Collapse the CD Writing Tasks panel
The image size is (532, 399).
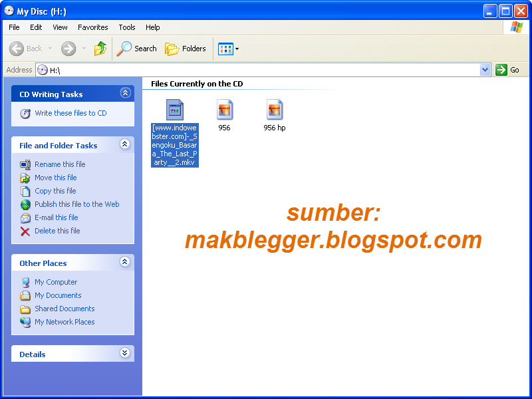[125, 92]
